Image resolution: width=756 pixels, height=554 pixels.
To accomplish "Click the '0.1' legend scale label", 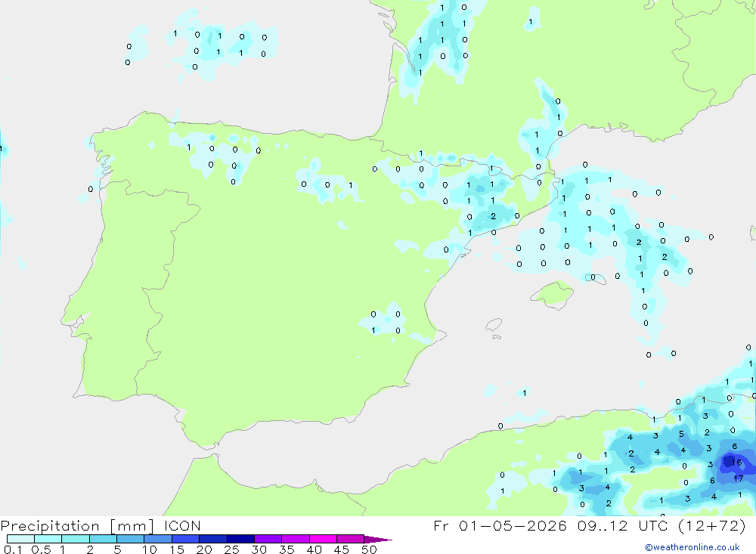I will coord(13,549).
